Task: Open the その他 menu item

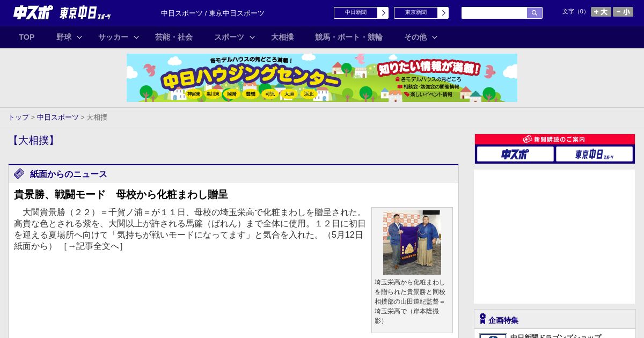Action: coord(415,37)
